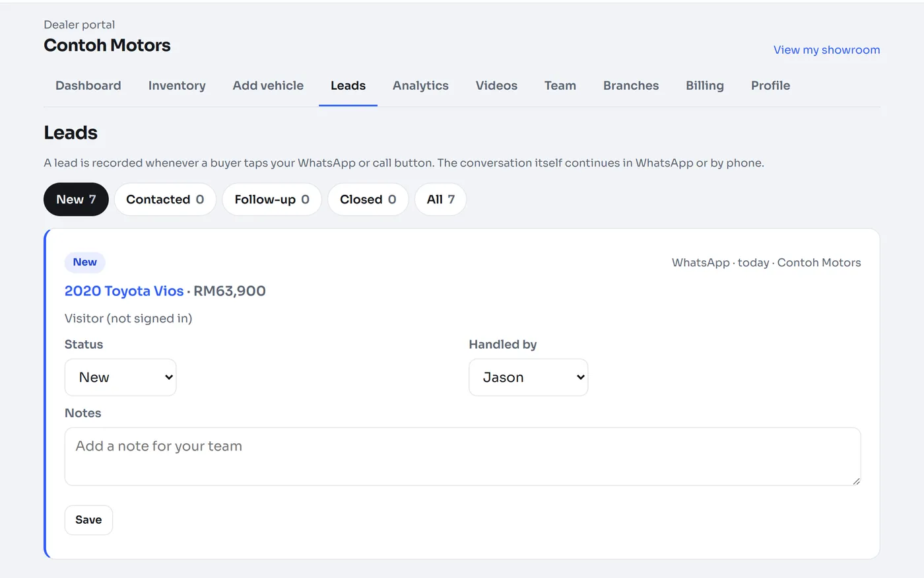The image size is (924, 578).
Task: Open the Analytics tab
Action: pos(420,86)
